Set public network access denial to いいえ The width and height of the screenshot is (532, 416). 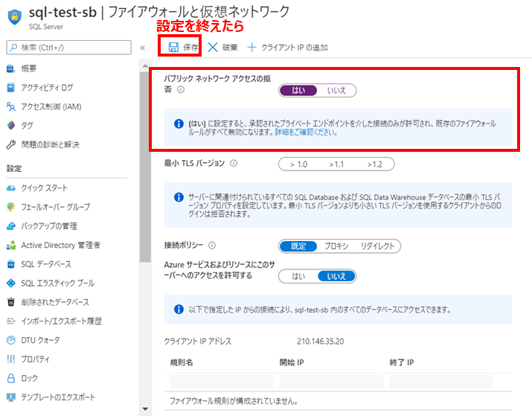click(336, 91)
